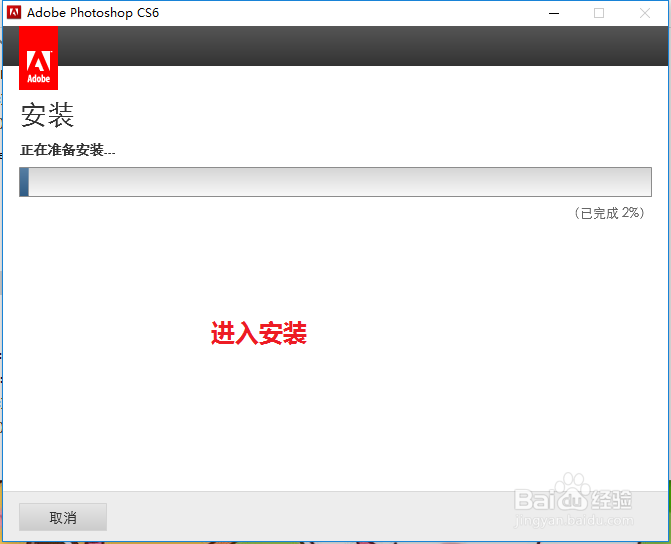Click the red Adobe logo
Viewport: 671px width, 544px height.
tap(39, 58)
